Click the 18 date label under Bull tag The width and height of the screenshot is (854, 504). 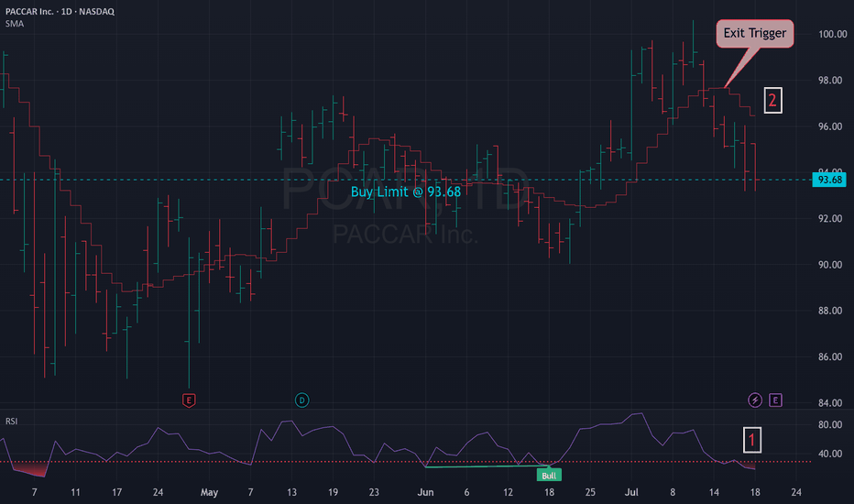(549, 493)
